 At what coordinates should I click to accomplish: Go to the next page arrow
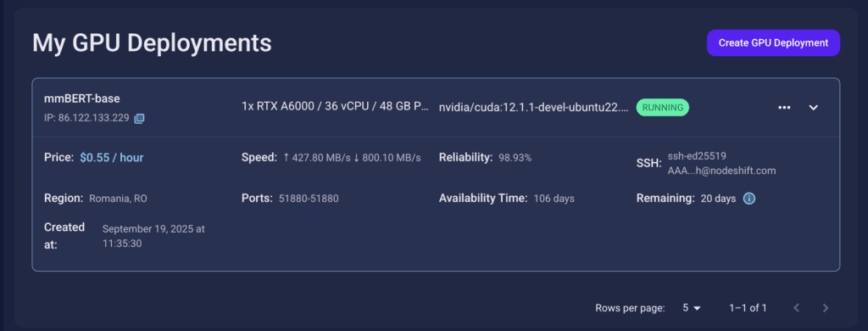coord(826,308)
